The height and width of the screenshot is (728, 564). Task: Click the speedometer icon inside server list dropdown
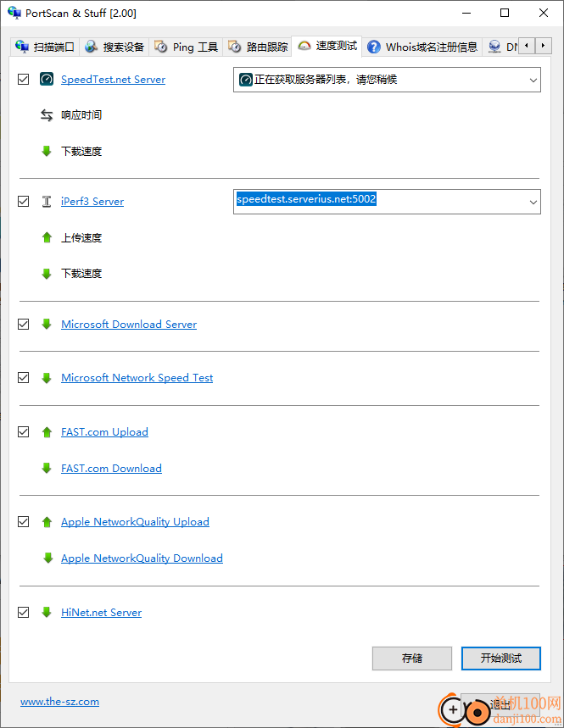tap(246, 80)
